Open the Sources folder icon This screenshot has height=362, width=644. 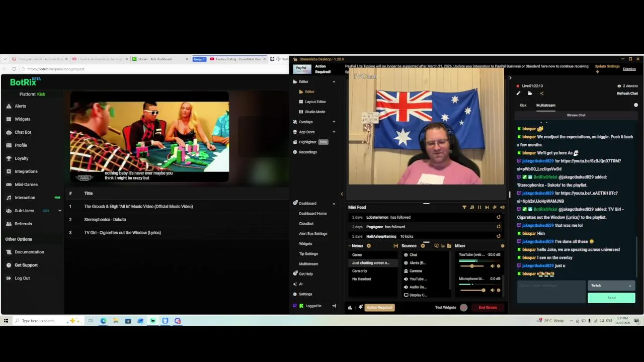449,246
